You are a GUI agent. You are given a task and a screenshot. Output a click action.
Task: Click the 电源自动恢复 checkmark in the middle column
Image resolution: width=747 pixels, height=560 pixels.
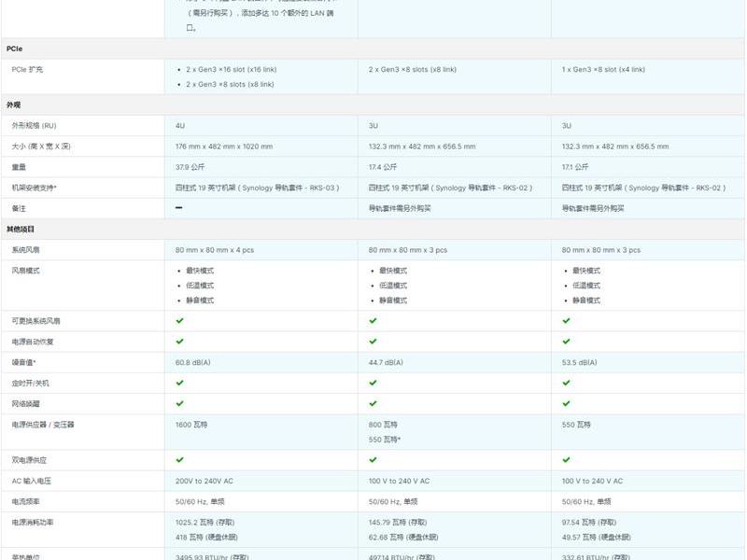pyautogui.click(x=373, y=342)
